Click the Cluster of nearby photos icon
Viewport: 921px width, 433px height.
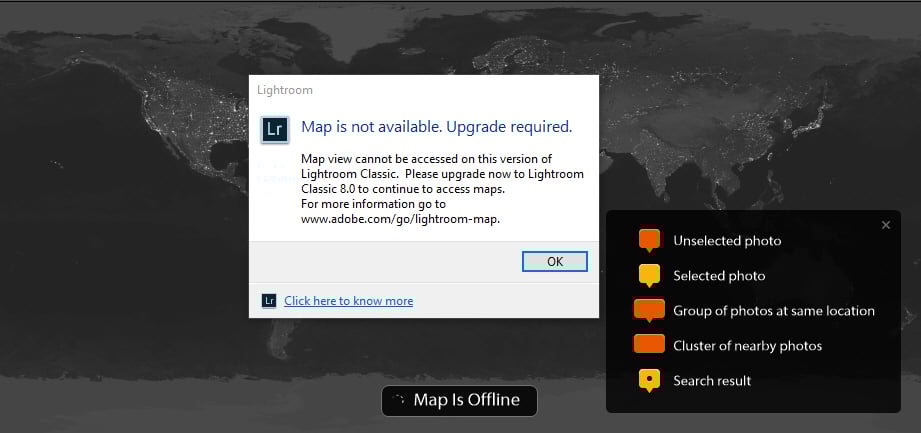(649, 344)
